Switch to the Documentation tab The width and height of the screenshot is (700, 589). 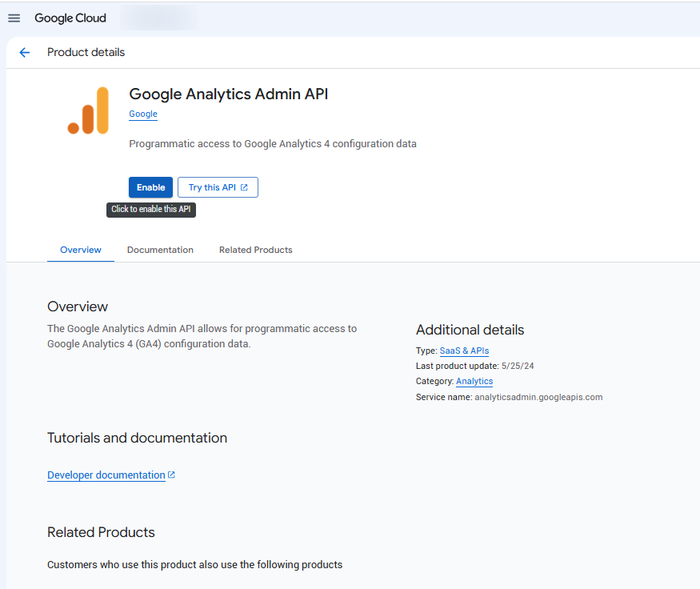[x=160, y=250]
